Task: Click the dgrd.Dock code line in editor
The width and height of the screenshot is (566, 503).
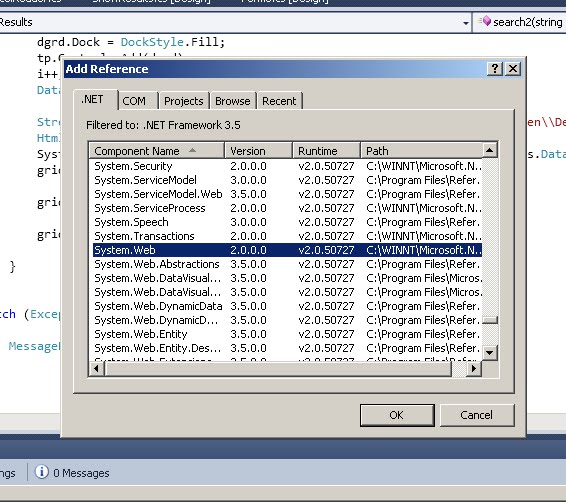Action: click(131, 42)
